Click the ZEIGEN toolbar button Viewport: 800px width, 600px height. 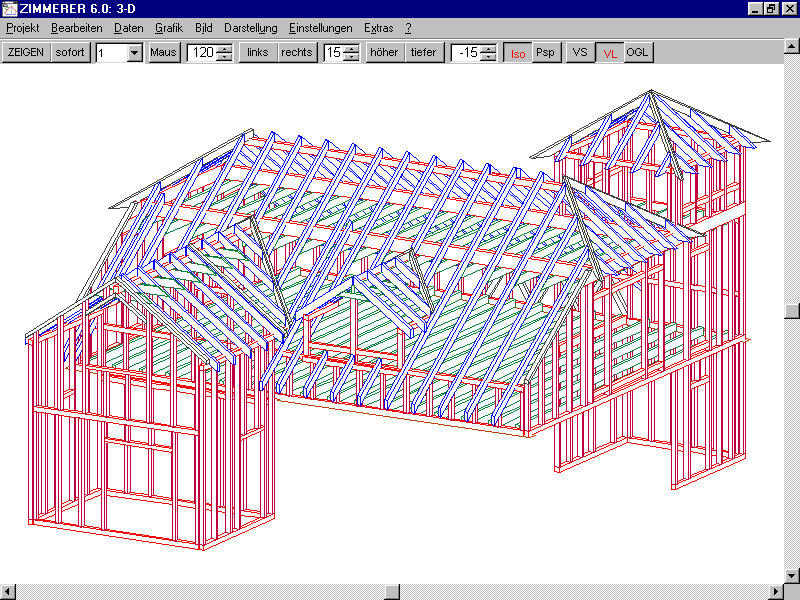pos(26,53)
